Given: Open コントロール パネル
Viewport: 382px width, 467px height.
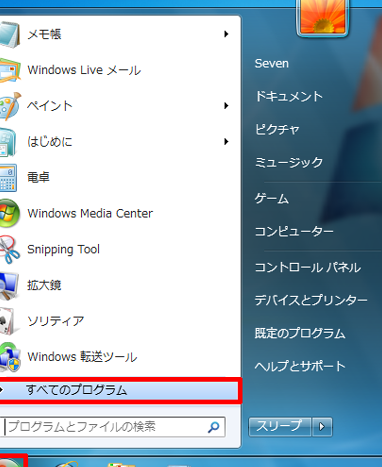Looking at the screenshot, I should [308, 267].
